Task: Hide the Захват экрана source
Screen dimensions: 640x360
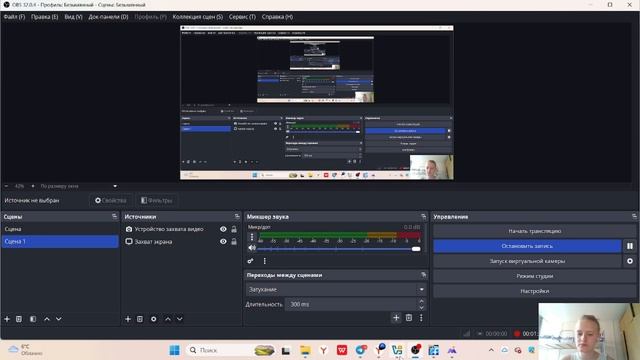Action: pos(223,242)
